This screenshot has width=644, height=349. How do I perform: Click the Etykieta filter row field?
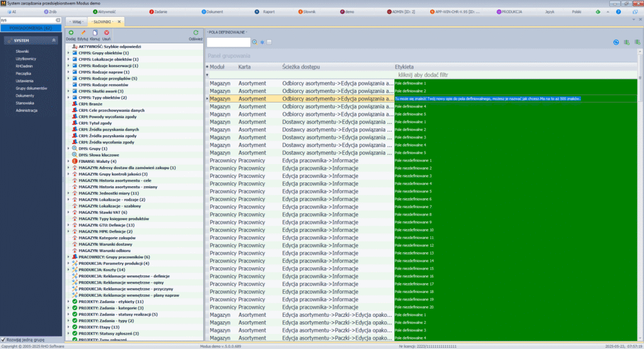click(x=516, y=75)
